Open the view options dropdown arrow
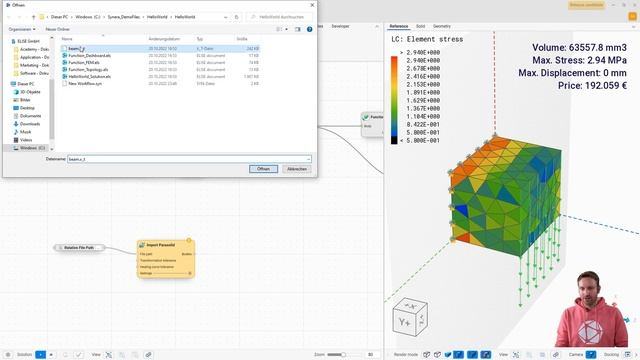This screenshot has width=640, height=360. (286, 29)
